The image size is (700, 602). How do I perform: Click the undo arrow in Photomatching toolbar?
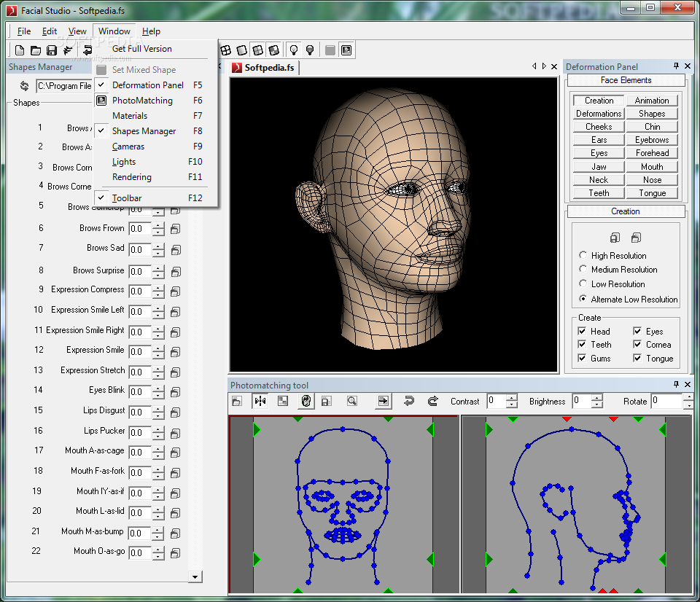coord(409,401)
